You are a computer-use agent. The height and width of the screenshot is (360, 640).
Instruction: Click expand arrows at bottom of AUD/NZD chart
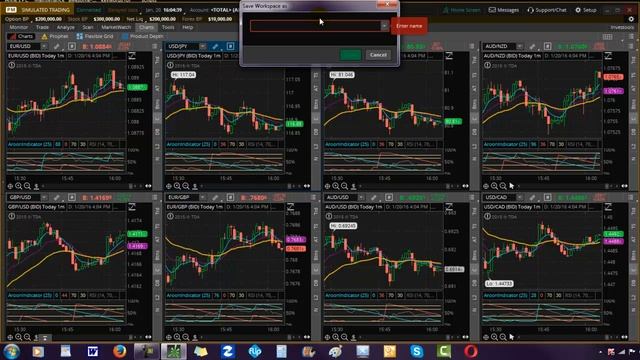tap(624, 186)
